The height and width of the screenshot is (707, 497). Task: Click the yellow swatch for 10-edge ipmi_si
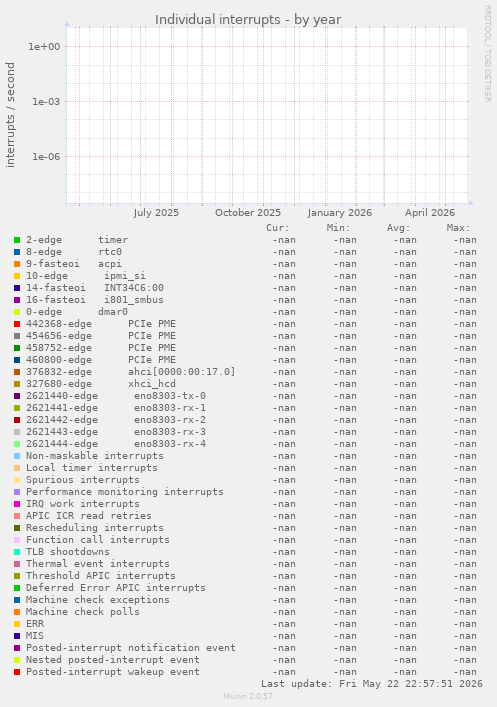[17, 276]
